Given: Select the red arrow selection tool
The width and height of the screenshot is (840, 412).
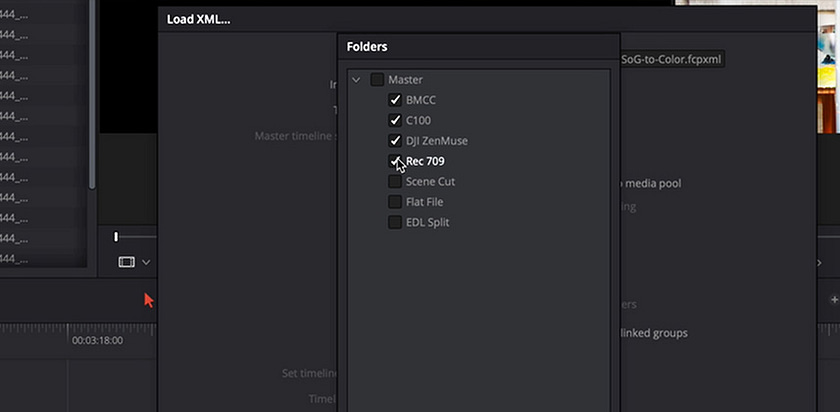Looking at the screenshot, I should click(148, 300).
